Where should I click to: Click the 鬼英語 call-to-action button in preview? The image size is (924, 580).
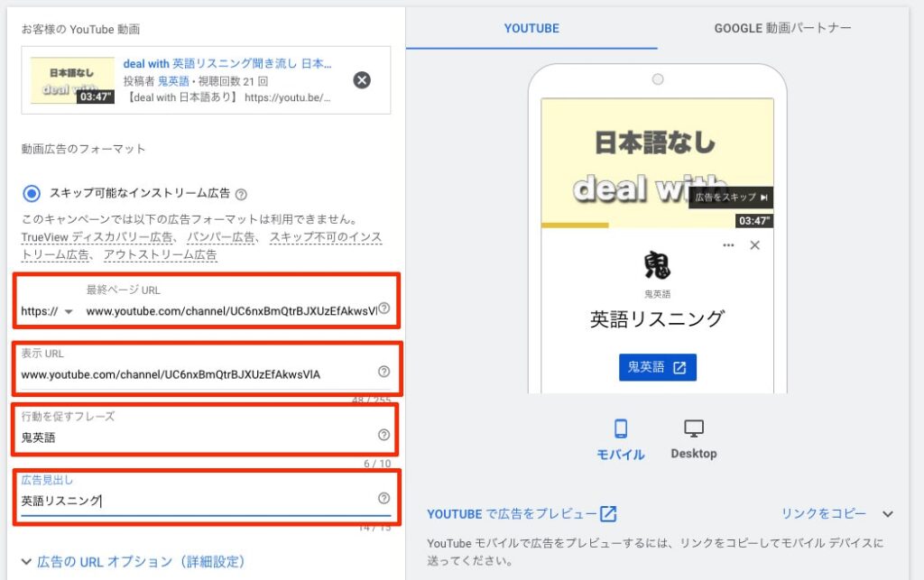[x=657, y=367]
